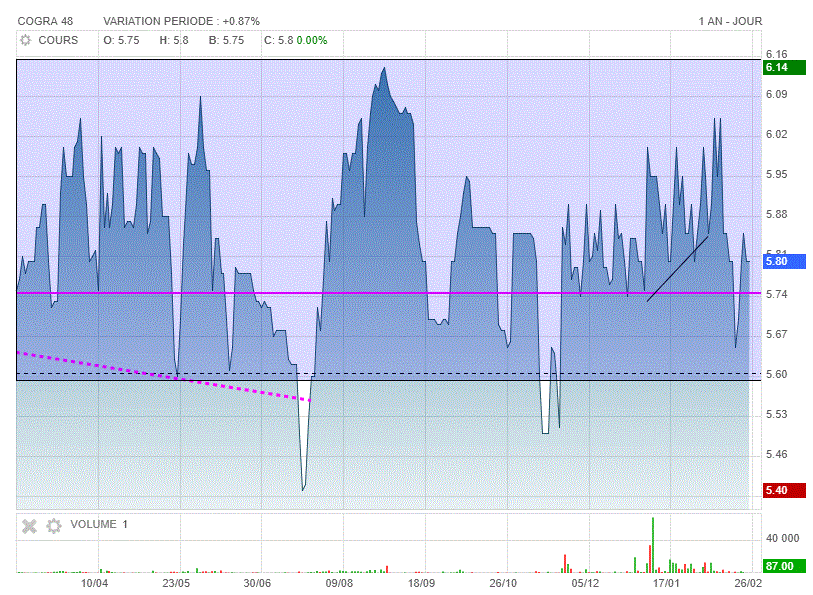Click the 5.74 price axis label

point(776,294)
